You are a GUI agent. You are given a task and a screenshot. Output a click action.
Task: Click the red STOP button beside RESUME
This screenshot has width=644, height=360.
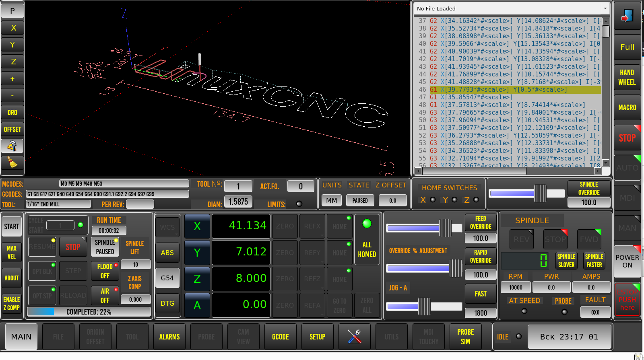pos(73,247)
